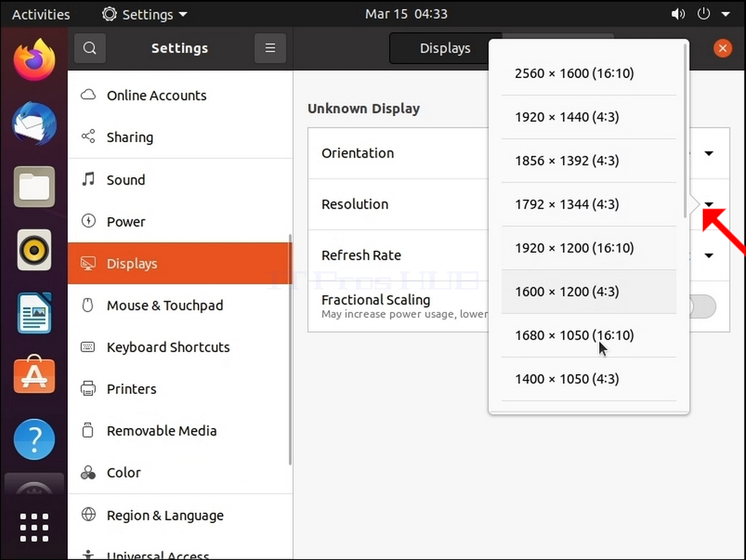Viewport: 746px width, 560px height.
Task: Close the Settings window
Action: coord(723,48)
